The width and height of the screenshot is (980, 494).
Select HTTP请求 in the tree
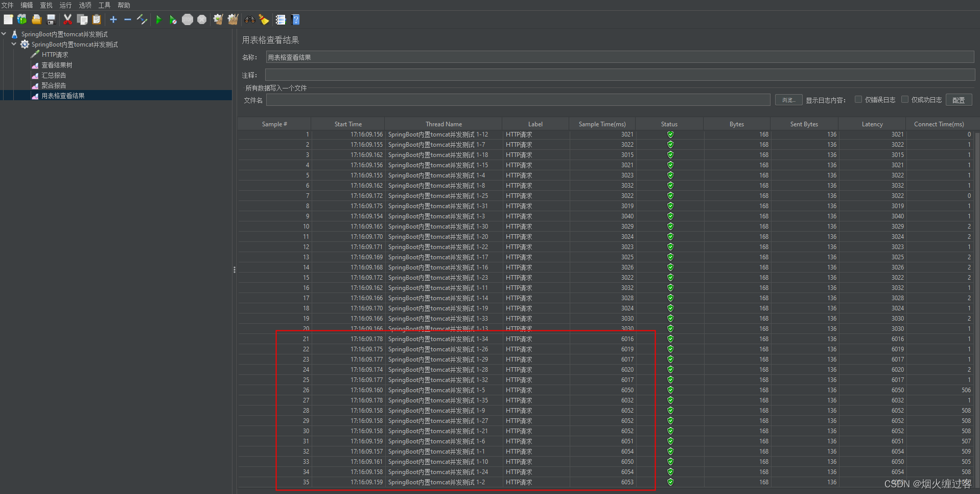(x=55, y=55)
